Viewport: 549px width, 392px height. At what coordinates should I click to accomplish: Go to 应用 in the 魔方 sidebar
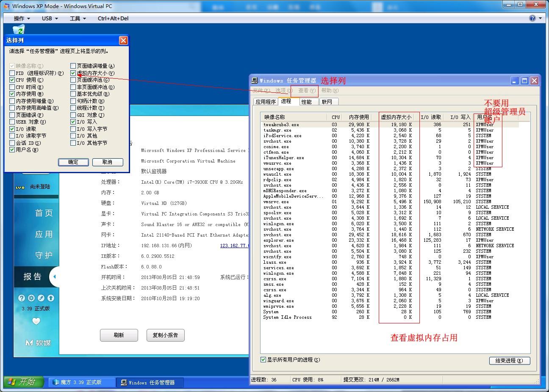pyautogui.click(x=44, y=234)
